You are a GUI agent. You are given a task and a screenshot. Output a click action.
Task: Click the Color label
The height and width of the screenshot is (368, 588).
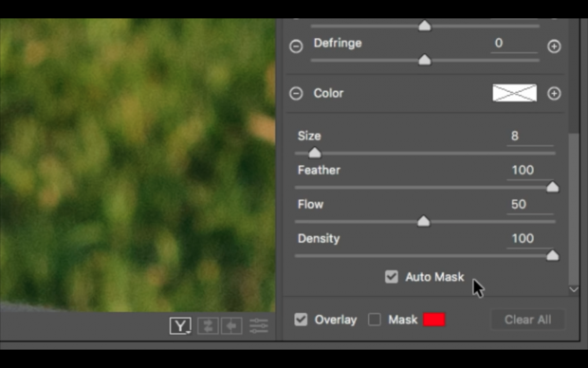tap(328, 93)
